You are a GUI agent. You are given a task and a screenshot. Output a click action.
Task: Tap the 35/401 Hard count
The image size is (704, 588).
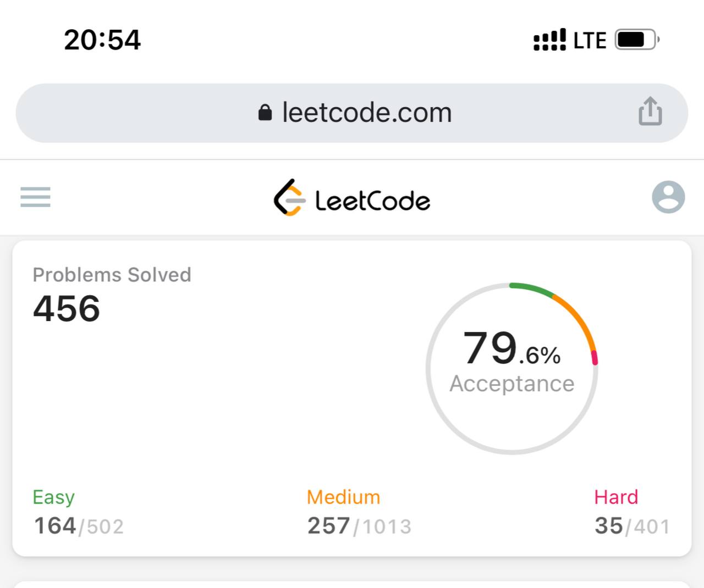tap(632, 526)
